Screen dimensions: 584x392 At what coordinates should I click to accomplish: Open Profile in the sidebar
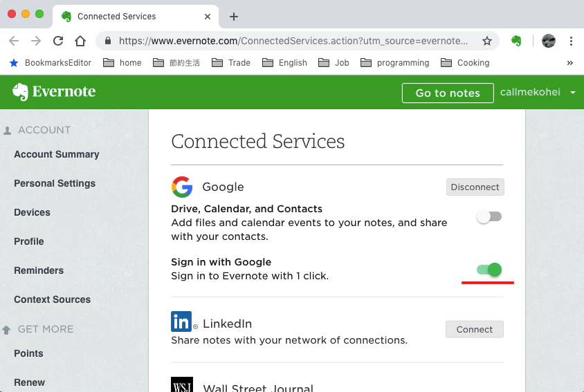pyautogui.click(x=28, y=241)
